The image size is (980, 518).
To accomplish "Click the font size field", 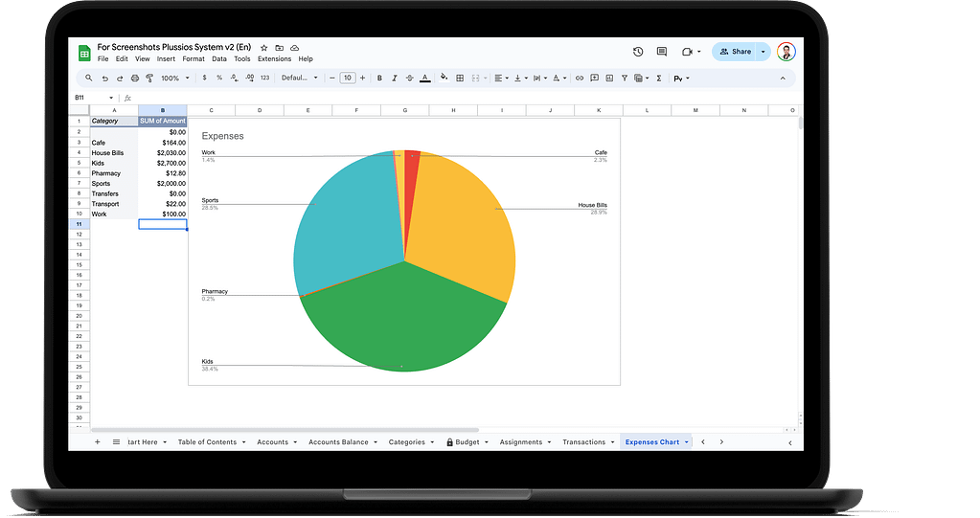I will pos(348,79).
